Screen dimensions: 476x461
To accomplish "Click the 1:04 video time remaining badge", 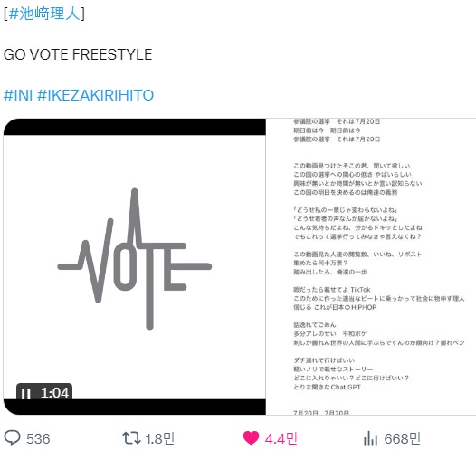I will pyautogui.click(x=44, y=391).
